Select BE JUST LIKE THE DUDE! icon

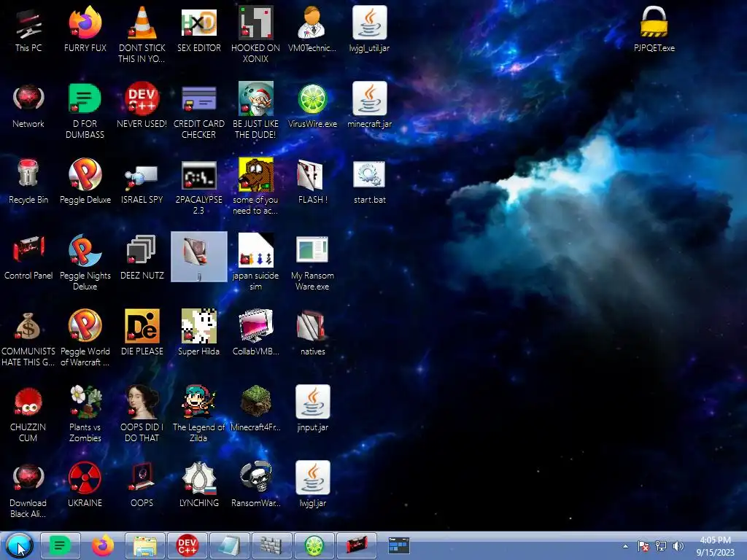pyautogui.click(x=255, y=111)
